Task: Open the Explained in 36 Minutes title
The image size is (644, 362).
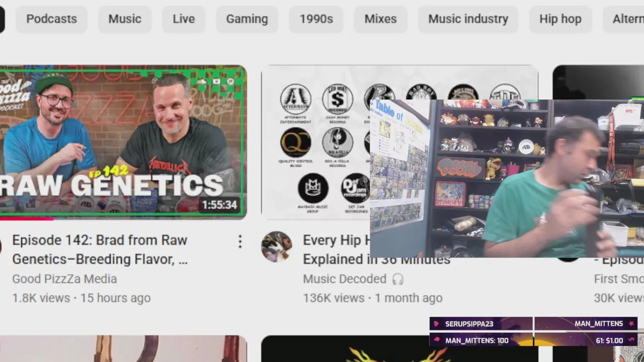Action: pyautogui.click(x=376, y=259)
